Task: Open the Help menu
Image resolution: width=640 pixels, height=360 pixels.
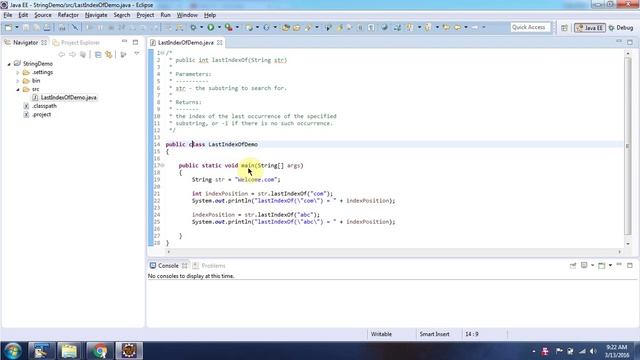Action: tap(210, 15)
